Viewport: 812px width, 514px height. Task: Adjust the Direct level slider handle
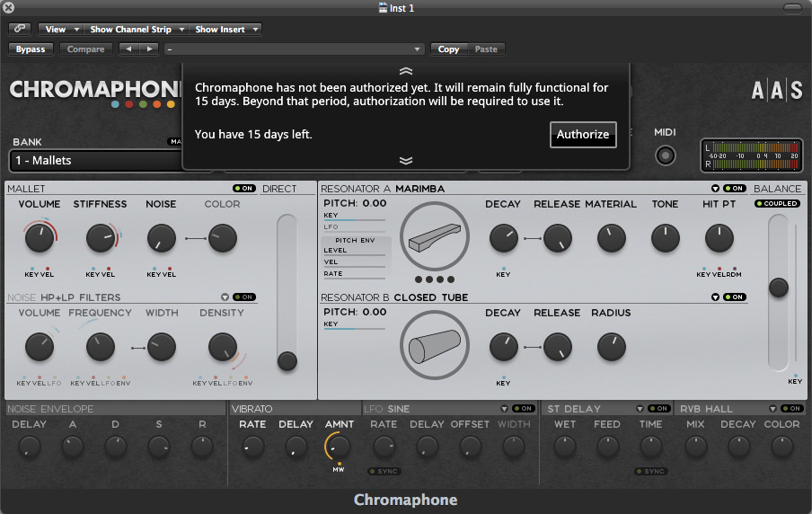pyautogui.click(x=287, y=361)
